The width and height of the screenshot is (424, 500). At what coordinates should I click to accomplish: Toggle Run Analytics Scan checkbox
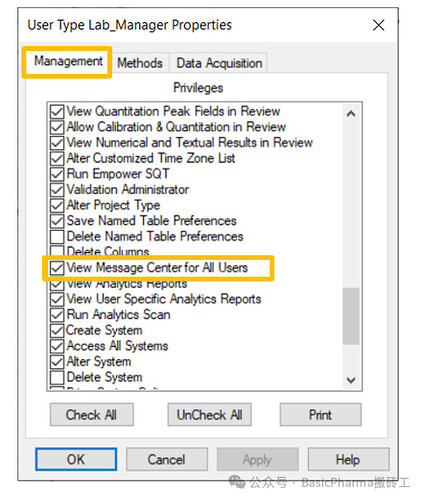pyautogui.click(x=57, y=315)
